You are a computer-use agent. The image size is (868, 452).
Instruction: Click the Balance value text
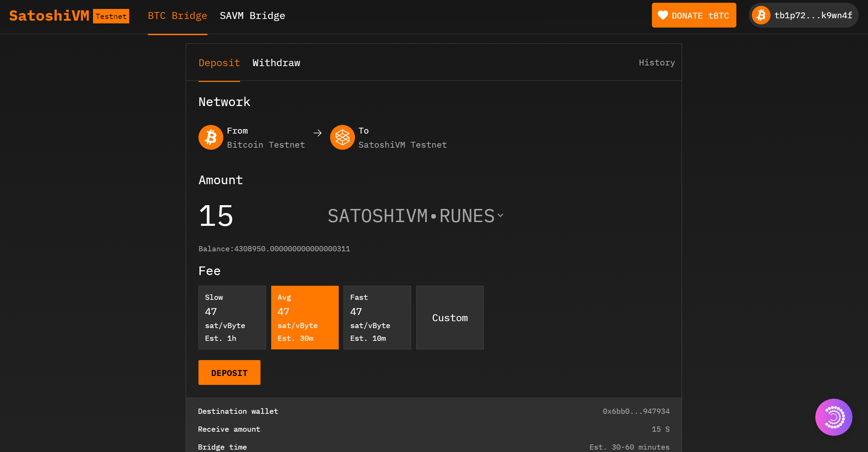pyautogui.click(x=274, y=249)
